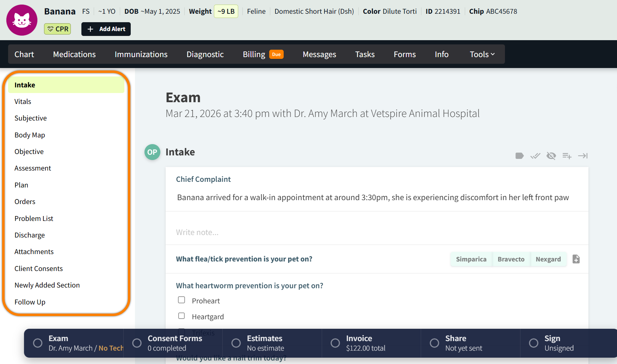Click the orange Due badge on Billing

coord(277,54)
